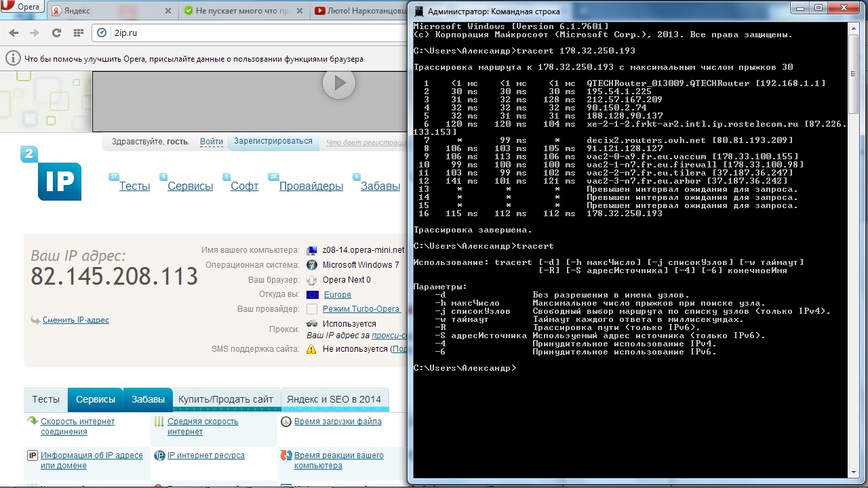This screenshot has width=868, height=488.
Task: Click hop 12 'vac2-3-n7.fr.eu.arbor' in Command Prompt
Action: coord(687,181)
